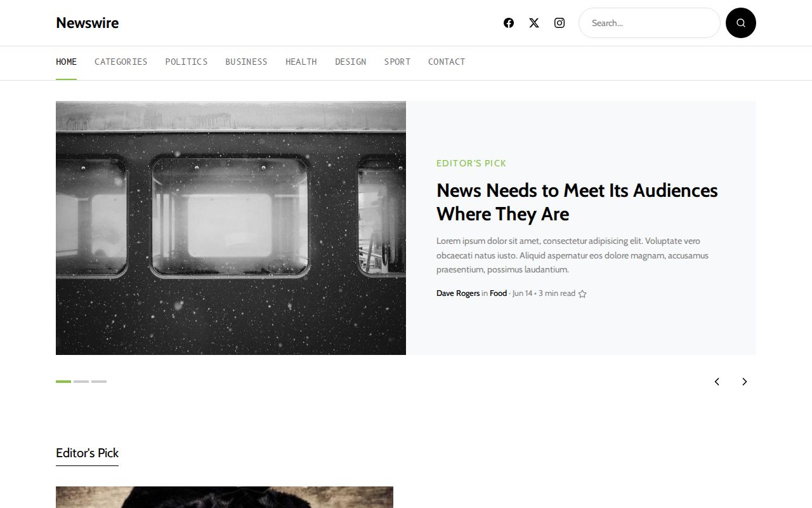
Task: Select the first carousel slide indicator
Action: click(x=63, y=382)
